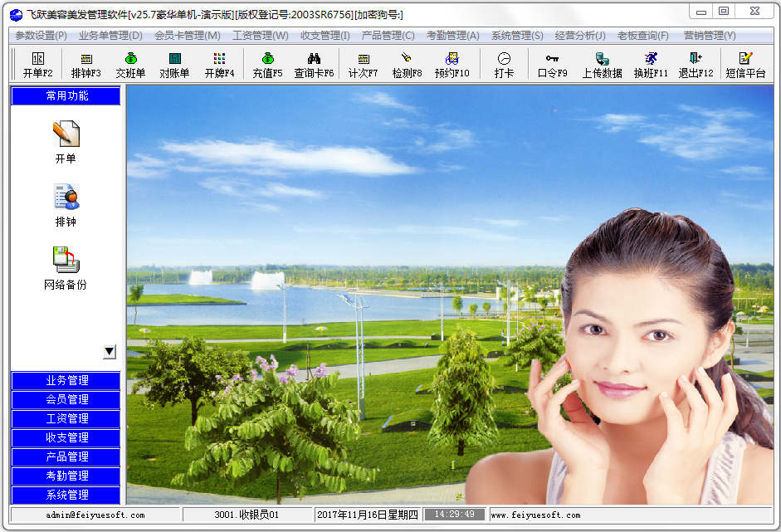Open the 口令F9 key icon

pos(553,65)
